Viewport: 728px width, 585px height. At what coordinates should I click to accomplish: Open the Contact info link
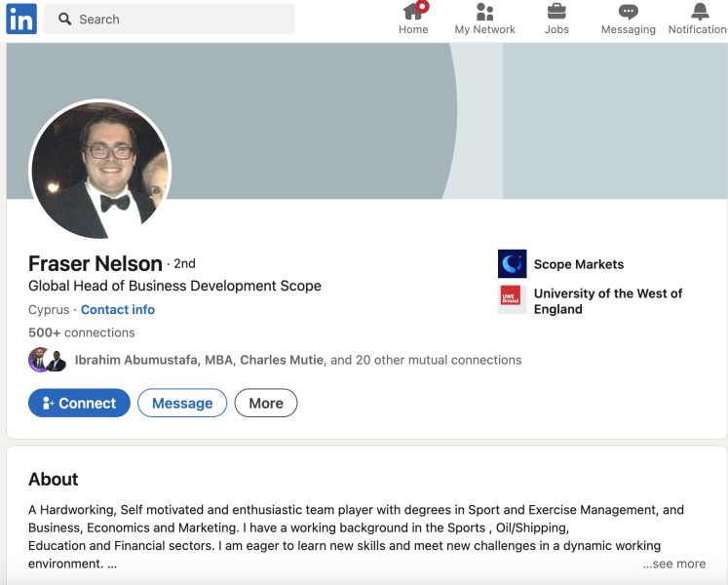pos(118,309)
